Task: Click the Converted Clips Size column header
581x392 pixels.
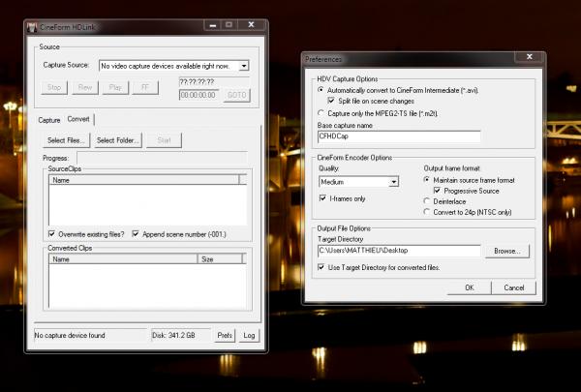Action: (x=220, y=259)
